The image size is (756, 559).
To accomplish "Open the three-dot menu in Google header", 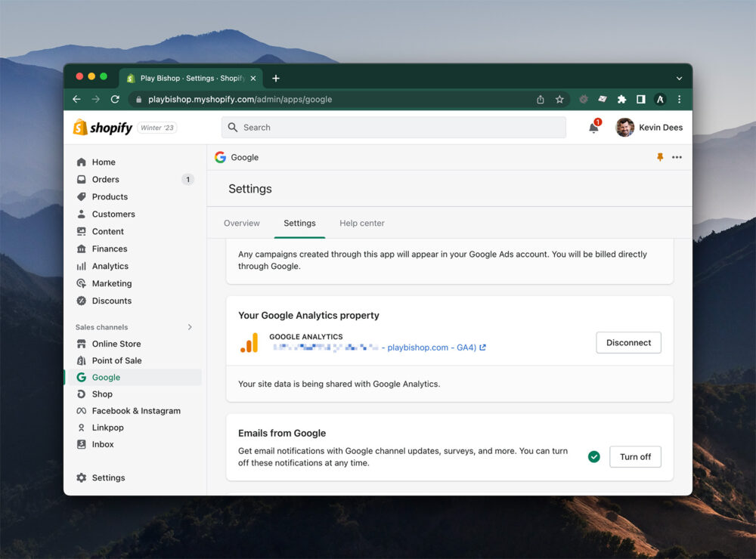I will tap(677, 157).
